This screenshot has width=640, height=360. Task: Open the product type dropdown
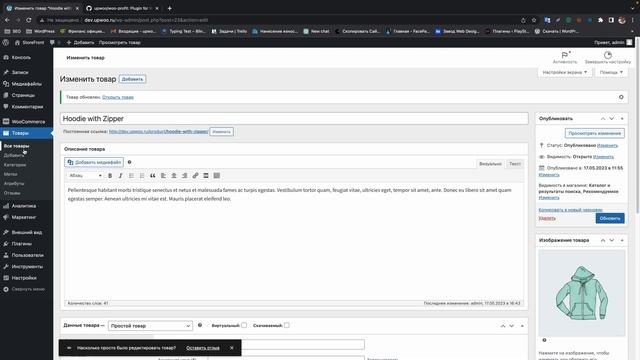(150, 326)
